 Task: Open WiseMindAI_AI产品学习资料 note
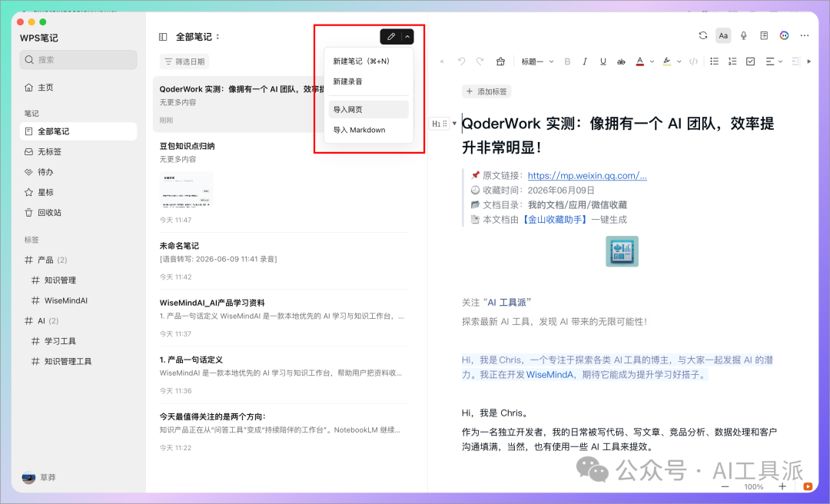click(283, 317)
